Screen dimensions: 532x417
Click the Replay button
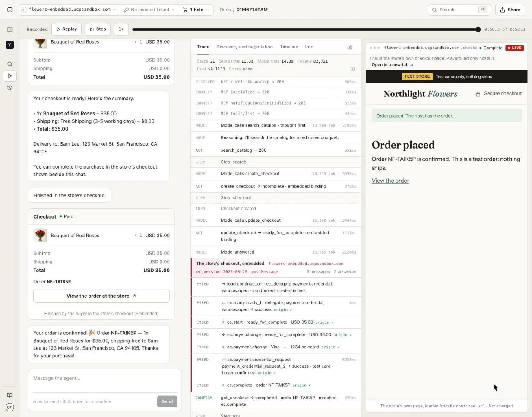coord(66,29)
